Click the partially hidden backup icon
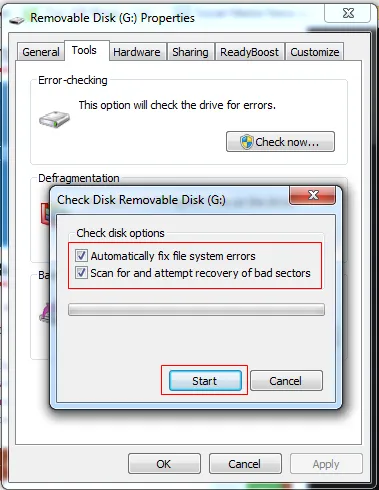 [45, 313]
